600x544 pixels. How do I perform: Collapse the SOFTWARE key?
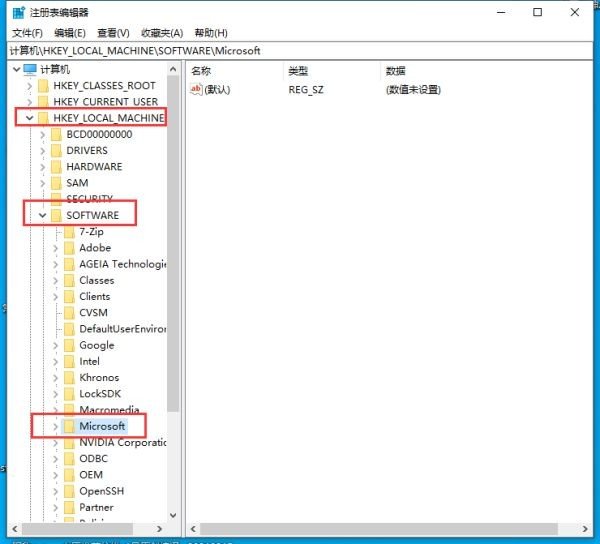tap(42, 215)
